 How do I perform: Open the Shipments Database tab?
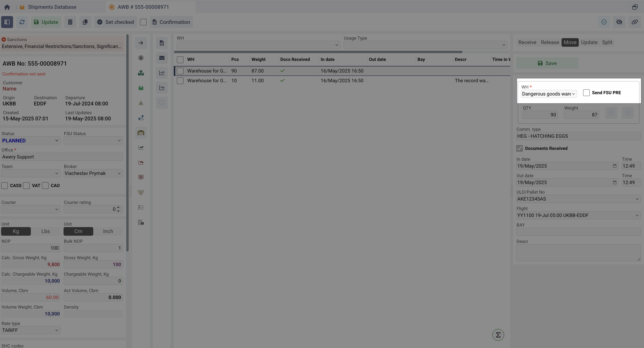52,7
